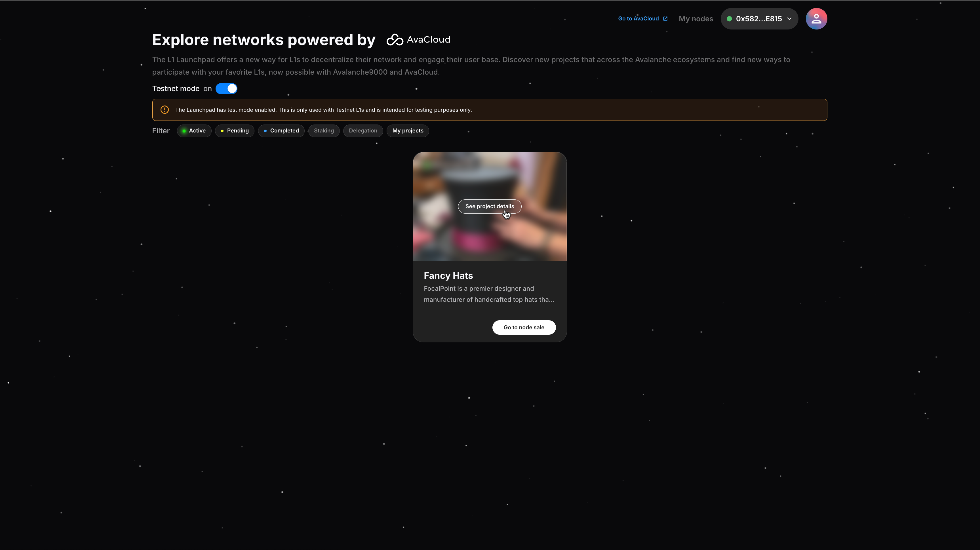Select the Completed filter label
The height and width of the screenshot is (550, 980).
(284, 131)
